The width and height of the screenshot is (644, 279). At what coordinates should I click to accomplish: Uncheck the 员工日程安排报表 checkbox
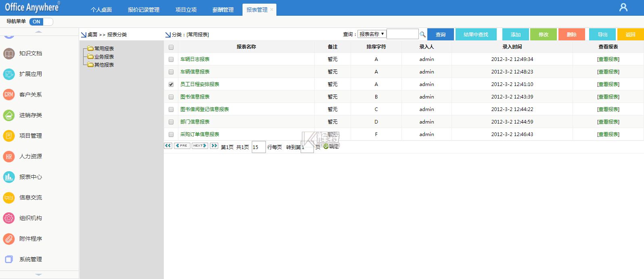(x=171, y=84)
